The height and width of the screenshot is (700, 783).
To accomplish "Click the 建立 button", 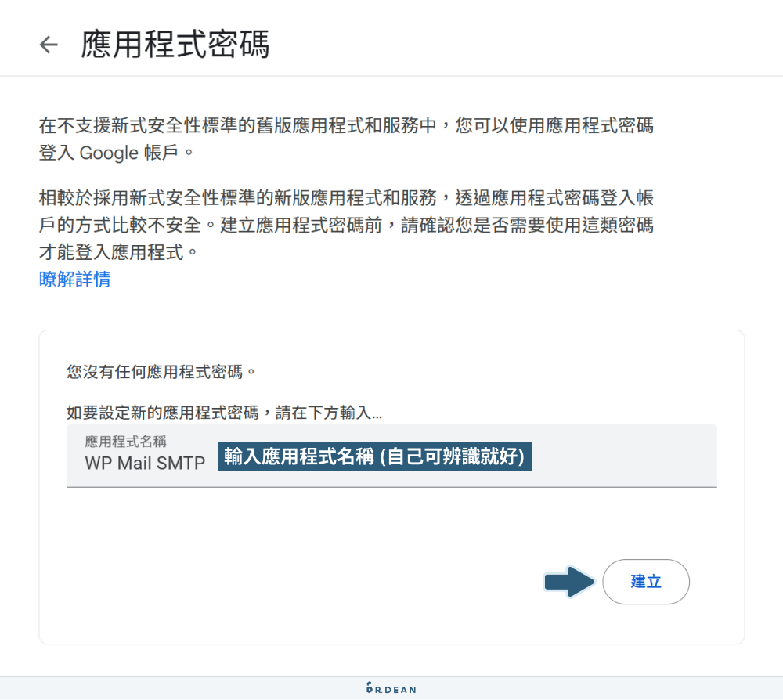I will pos(645,582).
